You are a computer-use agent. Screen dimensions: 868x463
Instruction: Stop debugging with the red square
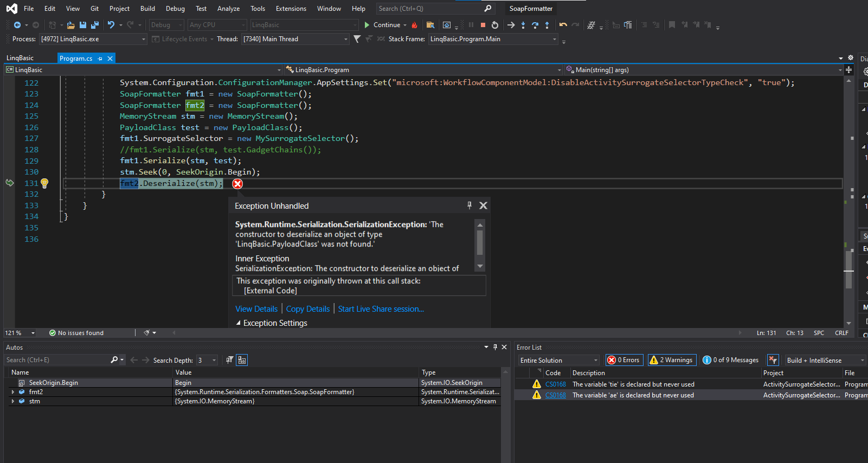(x=483, y=25)
